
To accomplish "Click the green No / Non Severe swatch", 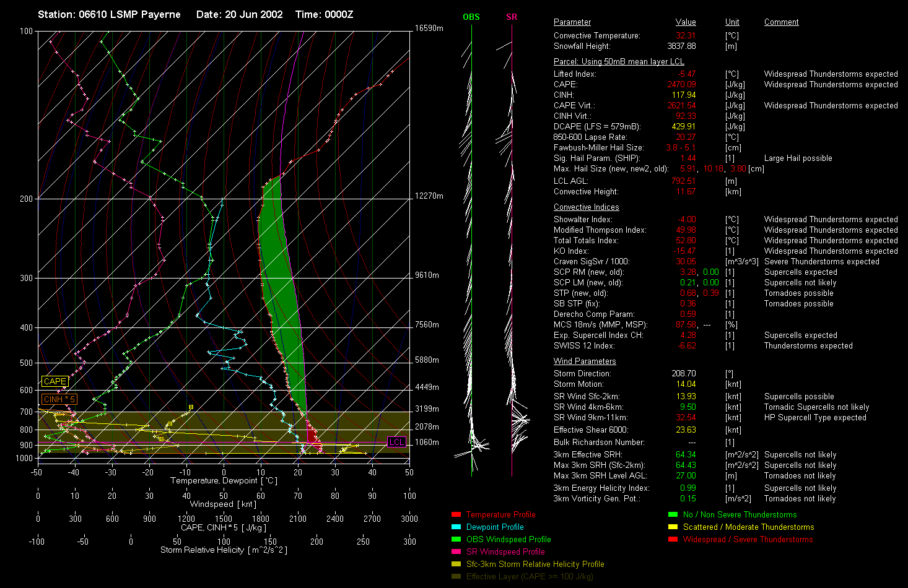I will pos(673,514).
